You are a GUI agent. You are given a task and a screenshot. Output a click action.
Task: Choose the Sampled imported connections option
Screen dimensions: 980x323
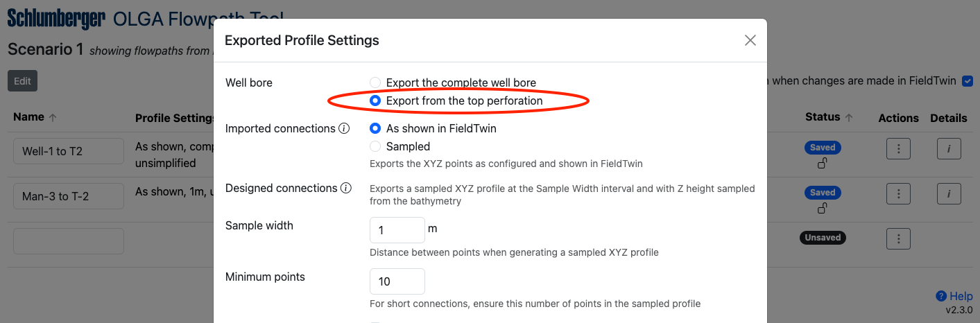pos(375,146)
